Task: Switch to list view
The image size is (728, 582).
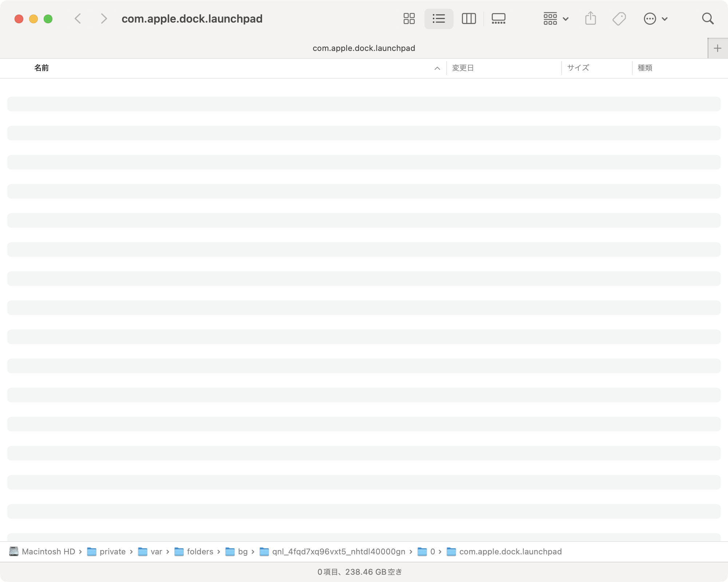Action: (439, 19)
